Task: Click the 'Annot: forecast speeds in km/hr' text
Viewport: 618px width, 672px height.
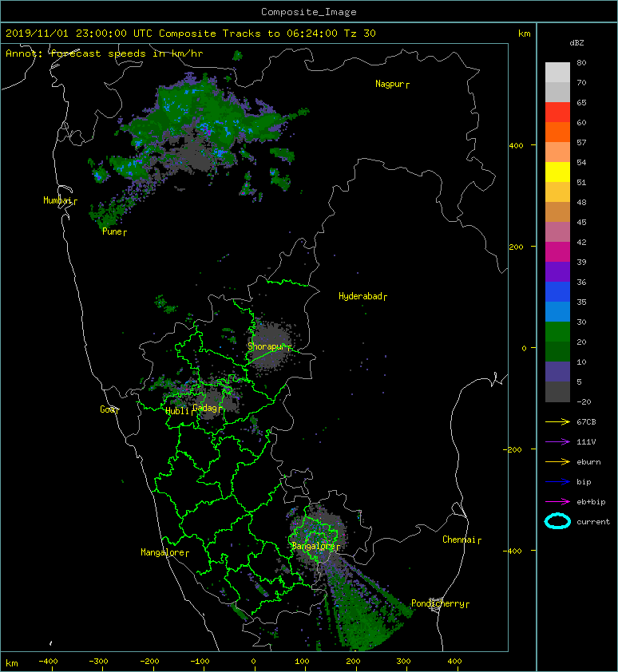Action: click(105, 53)
